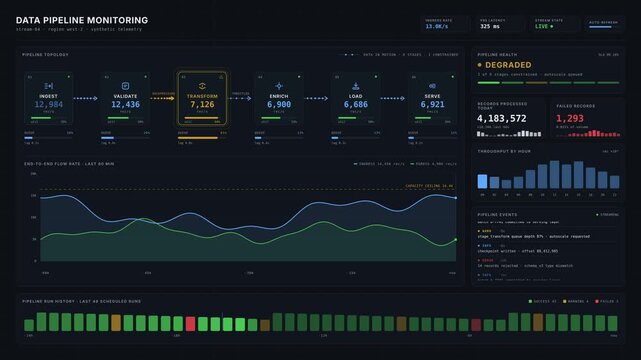Click the '13.0K/s' ingress rate value

point(437,27)
